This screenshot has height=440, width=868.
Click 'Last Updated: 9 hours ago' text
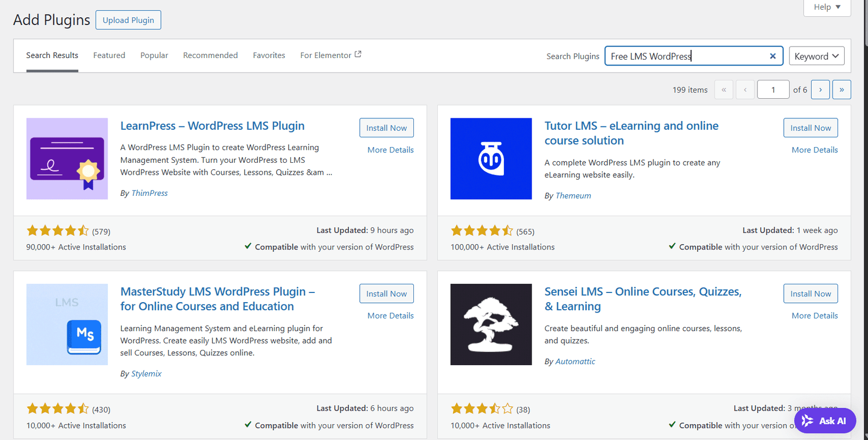(x=365, y=230)
